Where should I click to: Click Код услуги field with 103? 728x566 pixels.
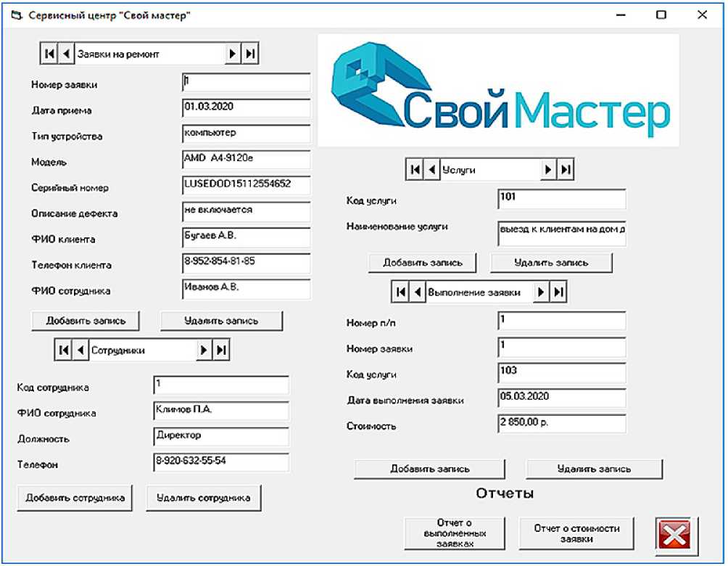click(562, 372)
